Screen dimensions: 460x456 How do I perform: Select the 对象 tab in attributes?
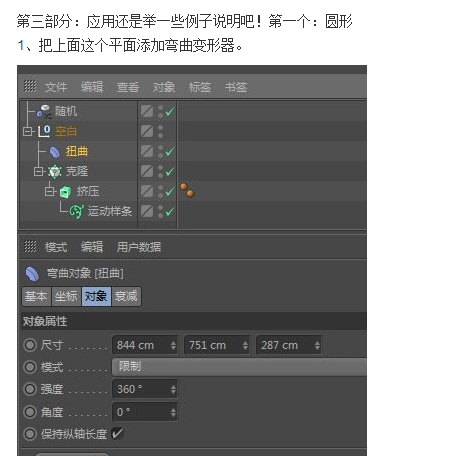96,296
